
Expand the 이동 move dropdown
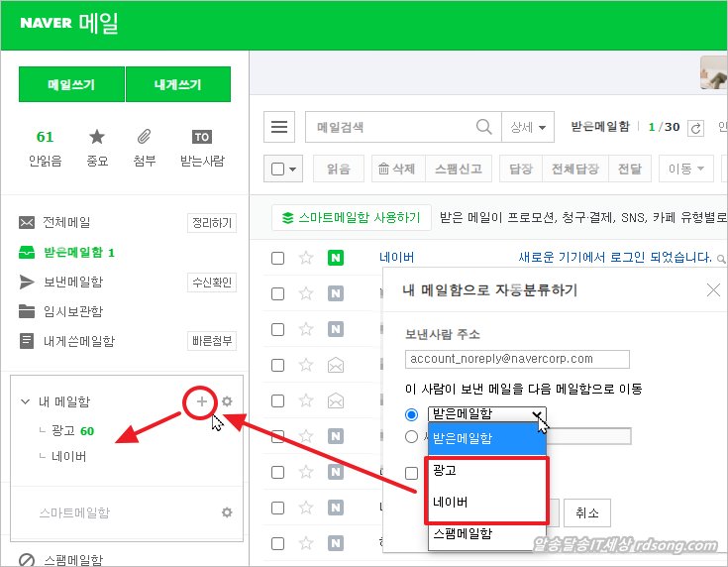689,170
